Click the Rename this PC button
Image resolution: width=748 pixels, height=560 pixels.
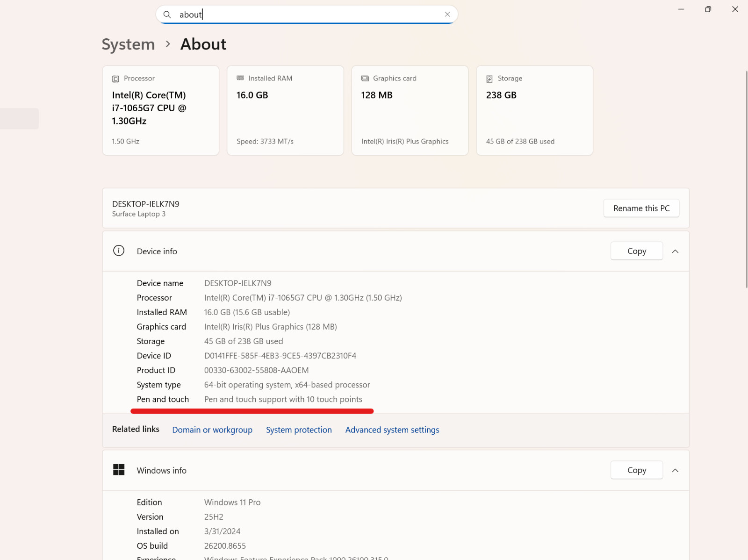[x=641, y=208]
